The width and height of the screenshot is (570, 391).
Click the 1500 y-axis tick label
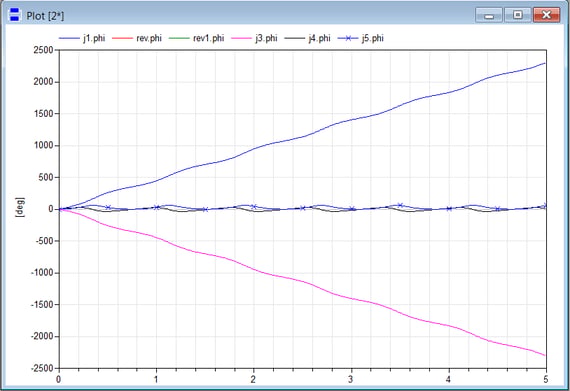click(x=43, y=114)
